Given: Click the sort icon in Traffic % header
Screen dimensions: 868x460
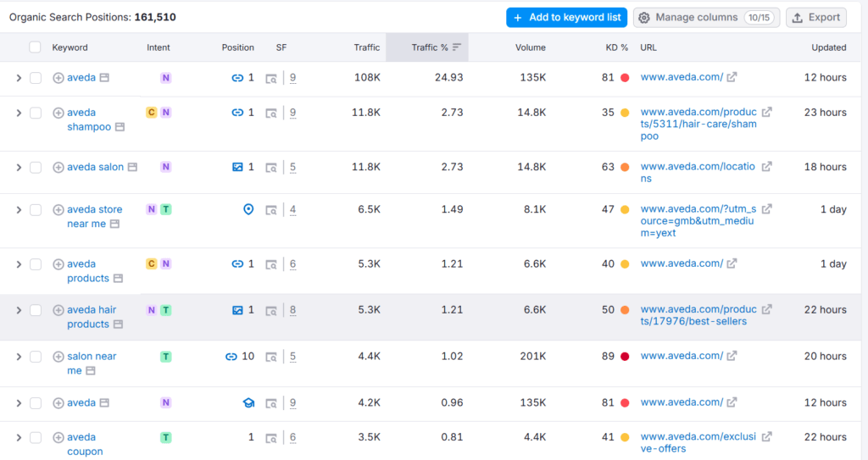Looking at the screenshot, I should 457,47.
